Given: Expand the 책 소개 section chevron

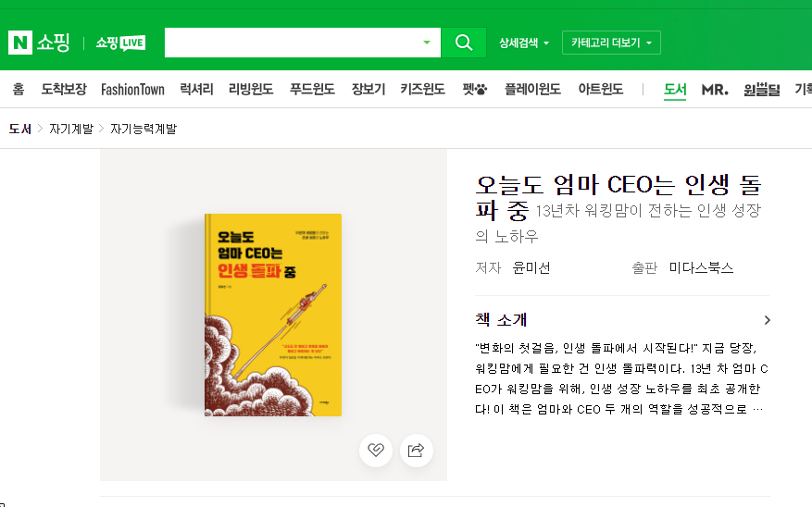Looking at the screenshot, I should pos(767,320).
